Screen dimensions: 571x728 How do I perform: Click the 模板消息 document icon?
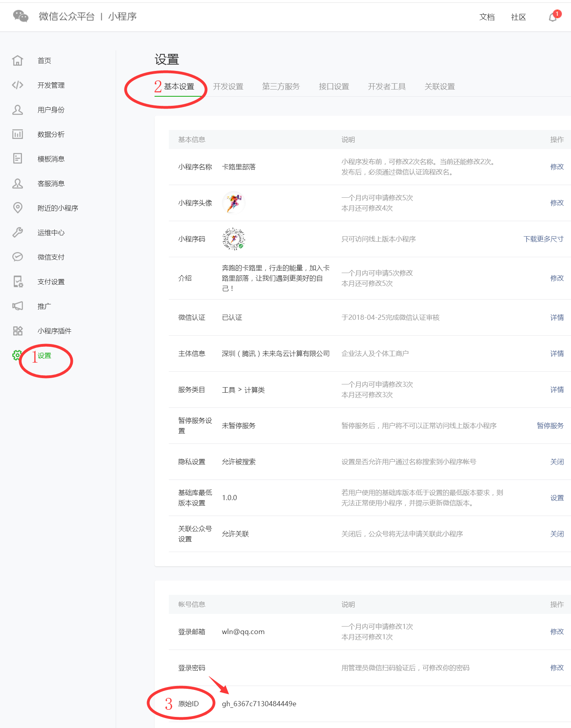pos(17,159)
